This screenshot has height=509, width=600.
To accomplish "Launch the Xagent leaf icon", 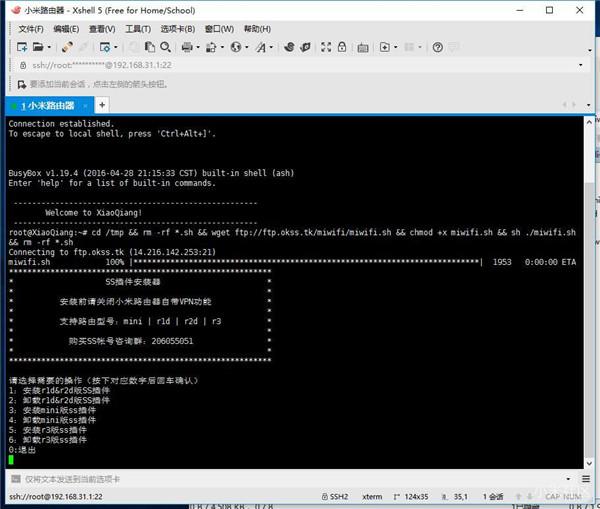I will point(305,47).
